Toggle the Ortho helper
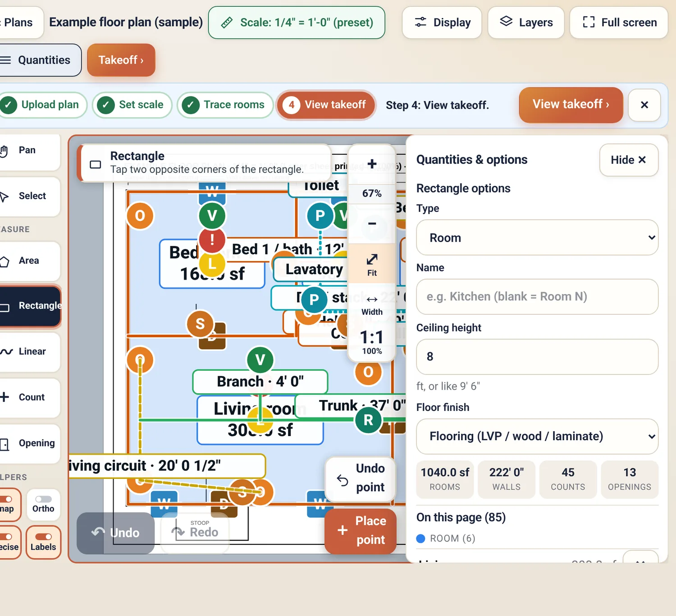The height and width of the screenshot is (616, 676). pos(43,504)
